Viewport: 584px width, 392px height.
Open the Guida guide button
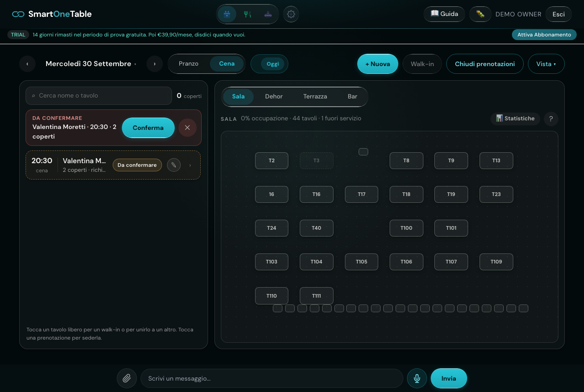tap(444, 14)
